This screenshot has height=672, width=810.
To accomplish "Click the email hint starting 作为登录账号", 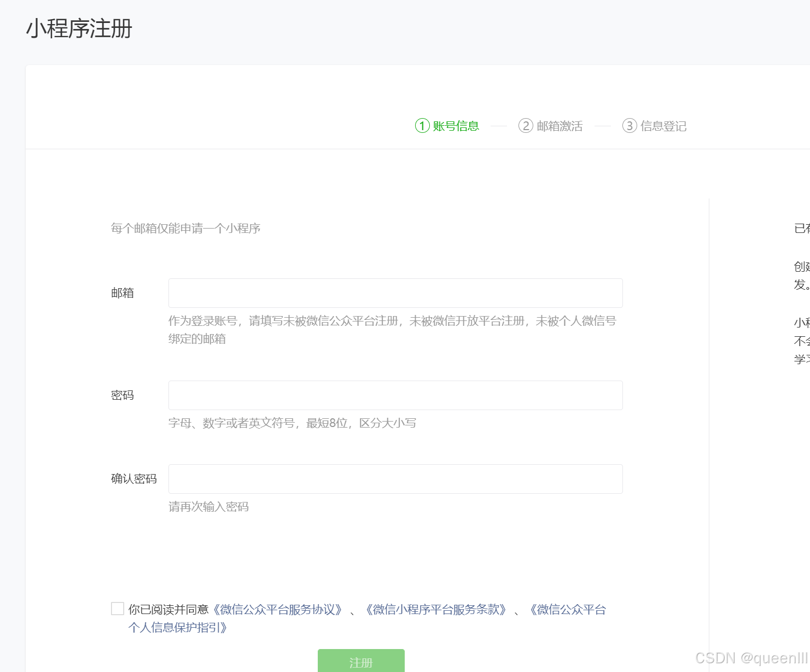I will coord(392,330).
